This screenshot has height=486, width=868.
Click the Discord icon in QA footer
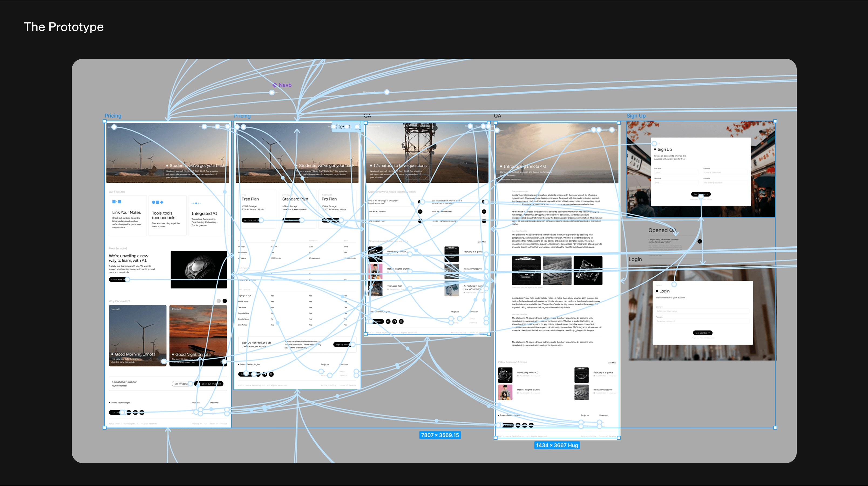388,321
